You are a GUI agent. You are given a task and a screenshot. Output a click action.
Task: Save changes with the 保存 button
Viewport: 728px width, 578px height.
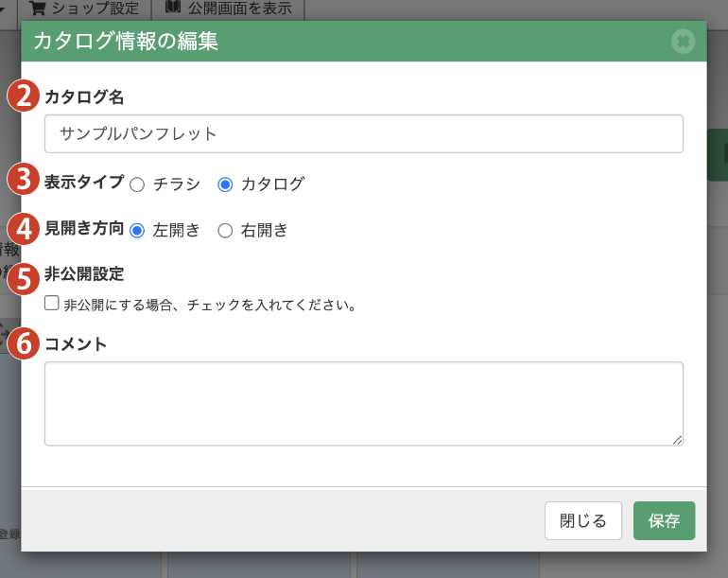[664, 521]
